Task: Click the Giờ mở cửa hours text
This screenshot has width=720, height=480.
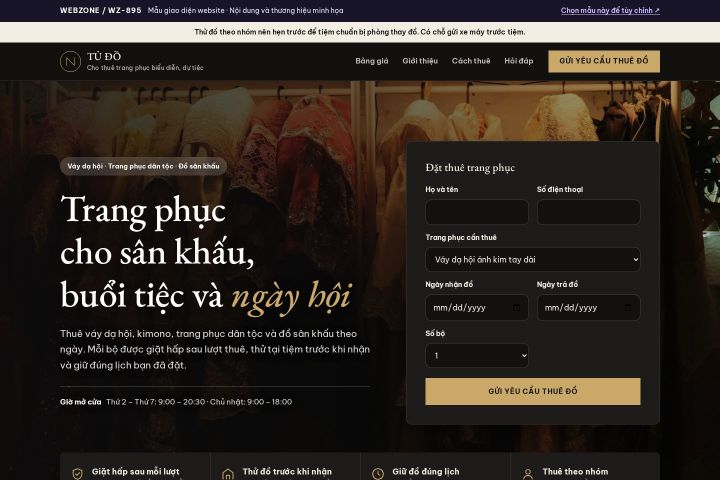Action: pyautogui.click(x=176, y=402)
